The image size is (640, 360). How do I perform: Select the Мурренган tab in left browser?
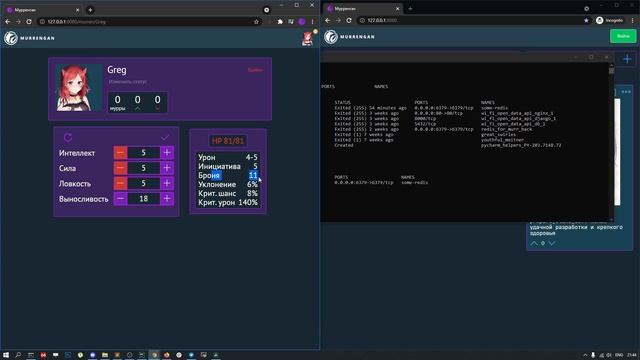[x=43, y=10]
